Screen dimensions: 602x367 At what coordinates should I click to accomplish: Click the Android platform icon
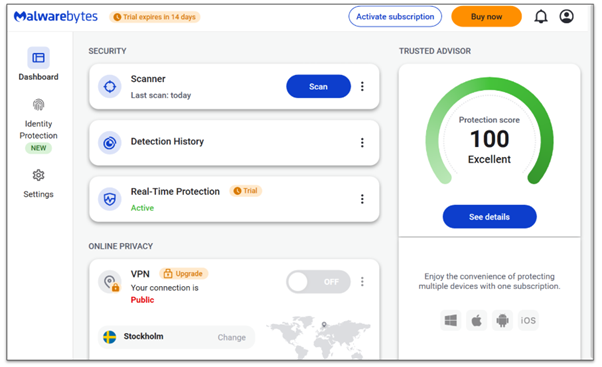pyautogui.click(x=502, y=320)
